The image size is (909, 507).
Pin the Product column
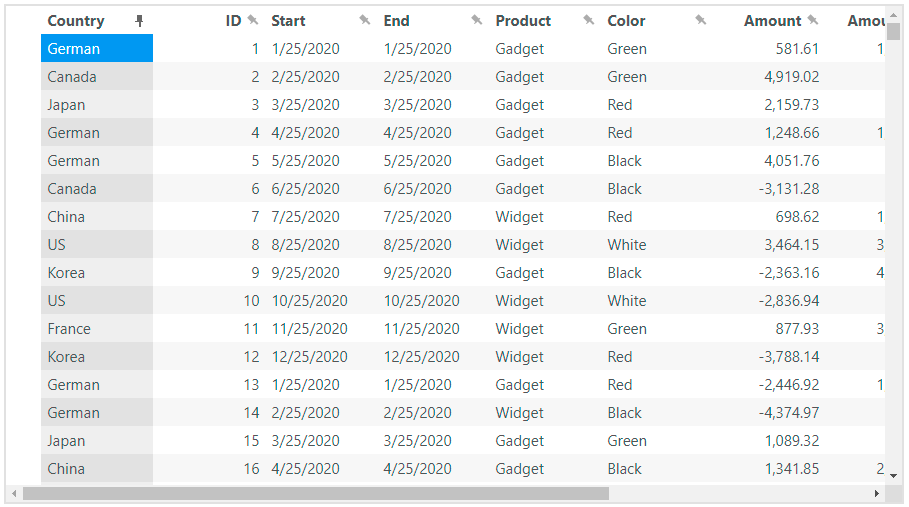coord(589,21)
